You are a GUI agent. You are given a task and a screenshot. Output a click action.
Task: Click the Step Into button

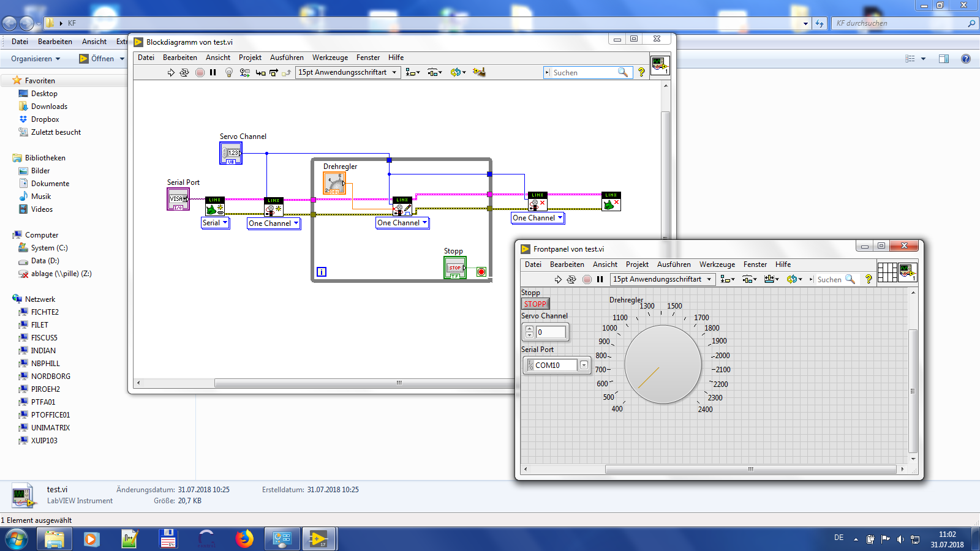[x=261, y=72]
